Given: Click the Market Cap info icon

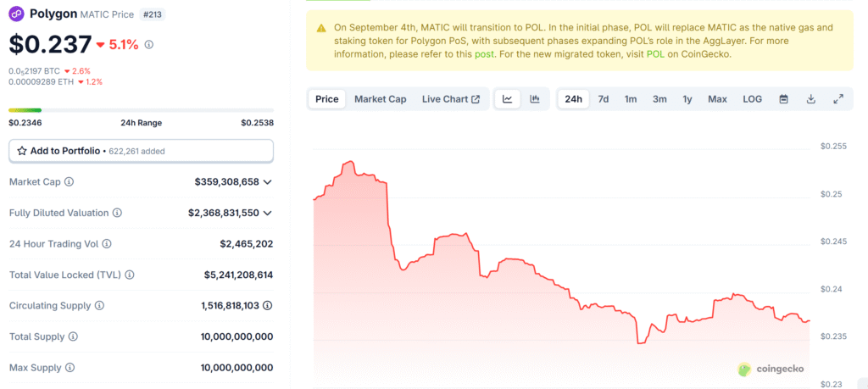Looking at the screenshot, I should [69, 182].
